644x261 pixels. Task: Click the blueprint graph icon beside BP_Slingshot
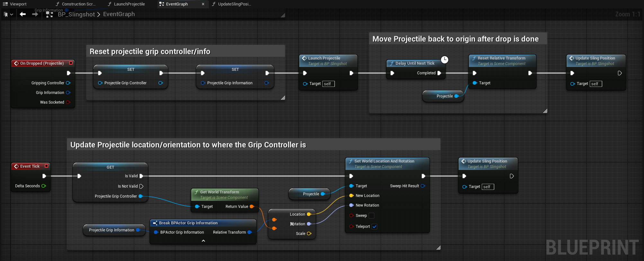click(49, 14)
